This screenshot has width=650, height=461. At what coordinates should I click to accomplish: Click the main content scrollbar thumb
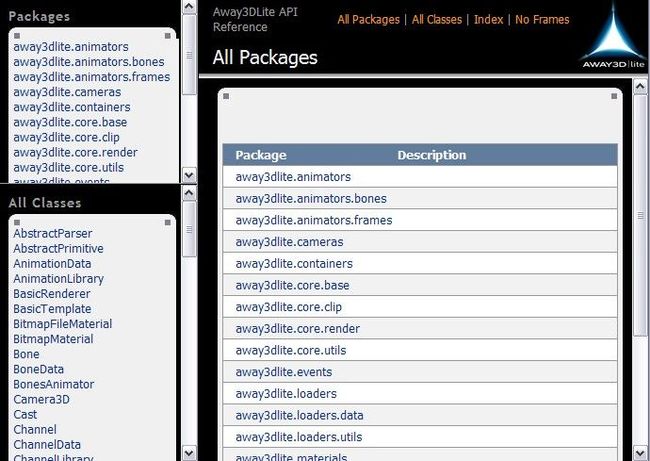tap(640, 216)
